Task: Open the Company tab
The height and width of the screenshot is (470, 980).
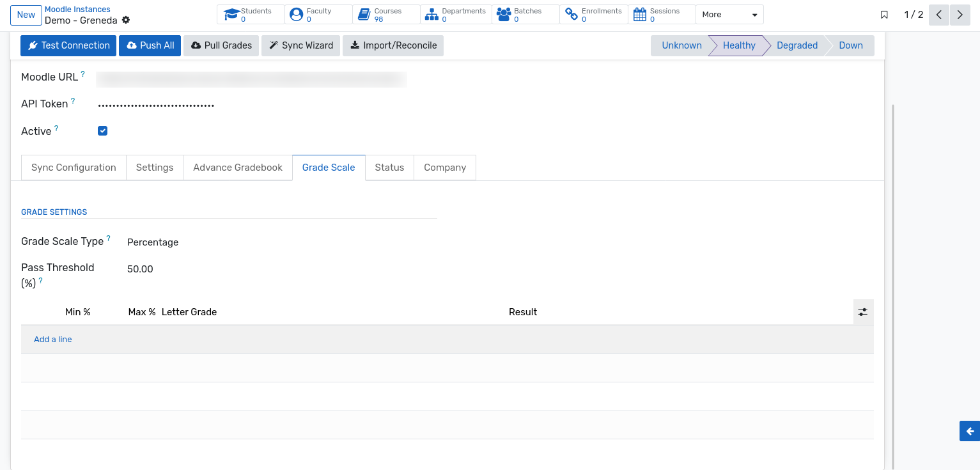Action: 445,168
